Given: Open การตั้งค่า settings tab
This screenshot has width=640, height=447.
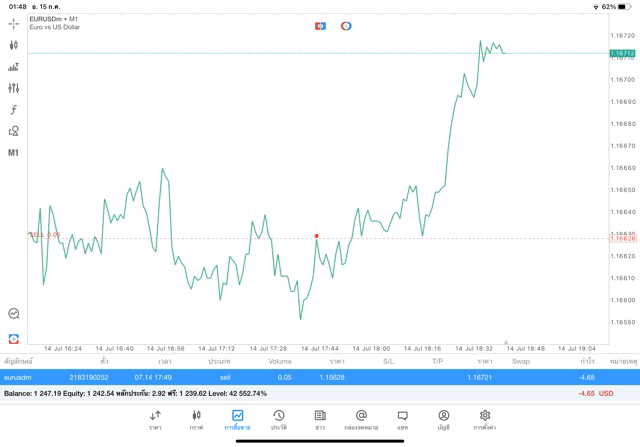Looking at the screenshot, I should [485, 419].
